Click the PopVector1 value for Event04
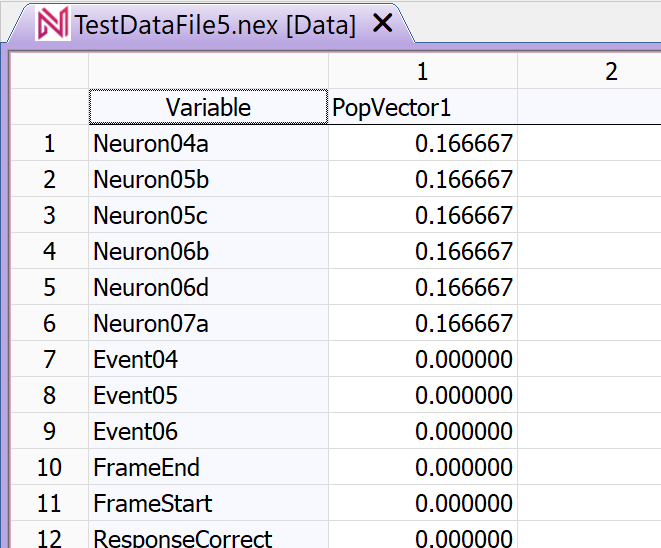 [422, 359]
